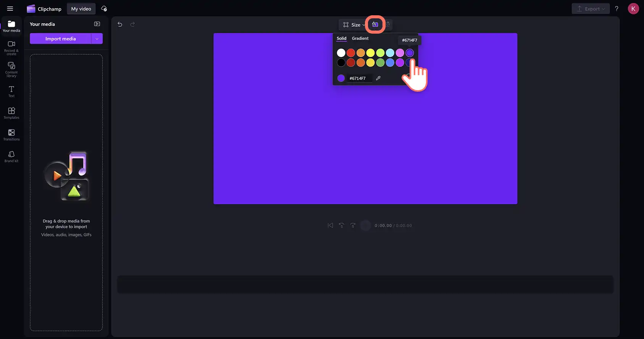The image size is (644, 339).
Task: Select the Text tool in sidebar
Action: 11,91
